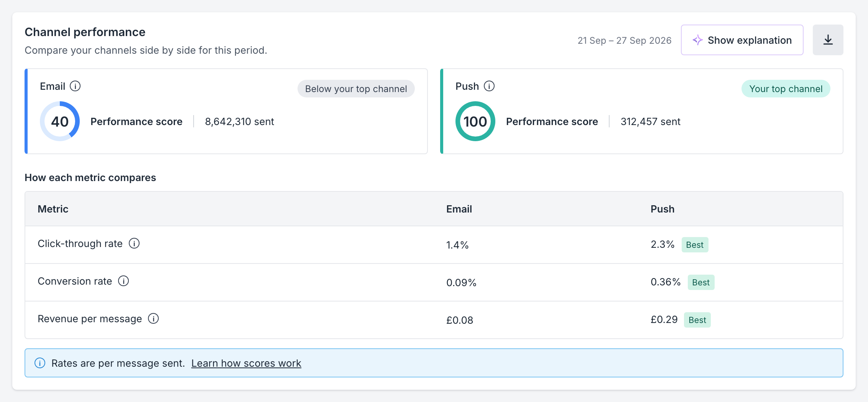The height and width of the screenshot is (402, 868).
Task: Click Email click-through value 1.4%
Action: pos(457,245)
